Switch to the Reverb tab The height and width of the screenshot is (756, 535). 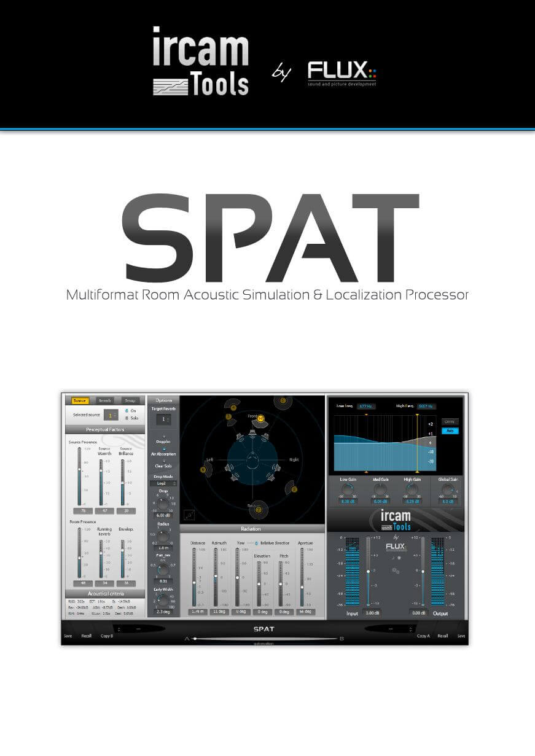pos(105,400)
